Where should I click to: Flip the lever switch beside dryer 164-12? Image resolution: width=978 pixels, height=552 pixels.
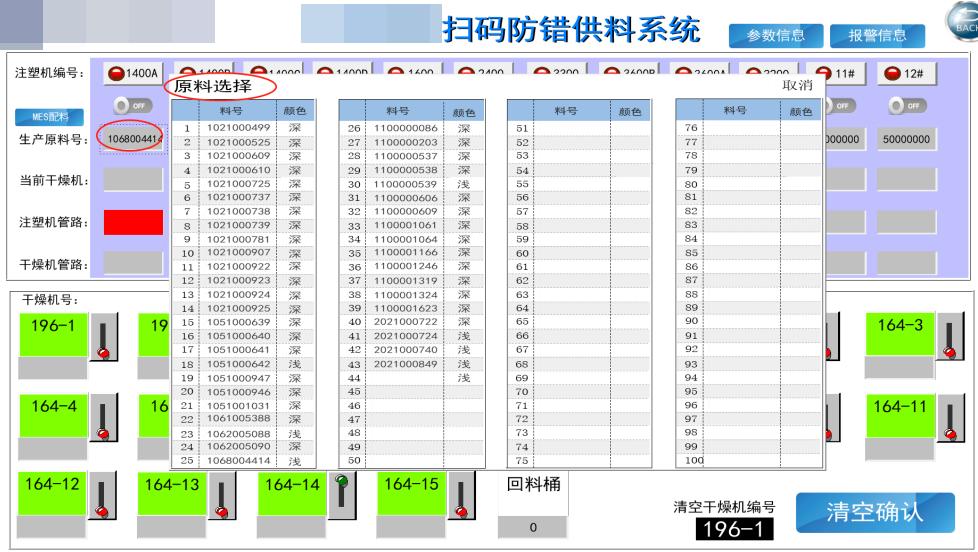click(102, 496)
